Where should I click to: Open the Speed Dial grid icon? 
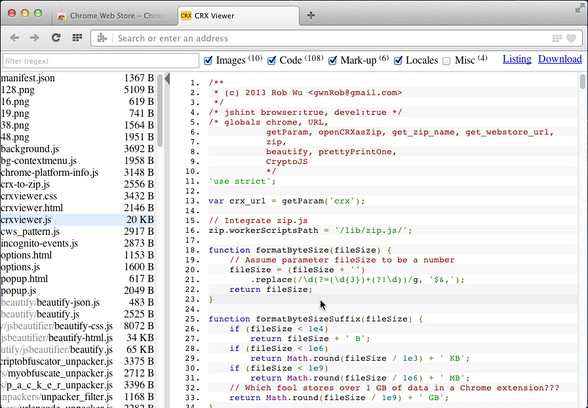coord(77,38)
